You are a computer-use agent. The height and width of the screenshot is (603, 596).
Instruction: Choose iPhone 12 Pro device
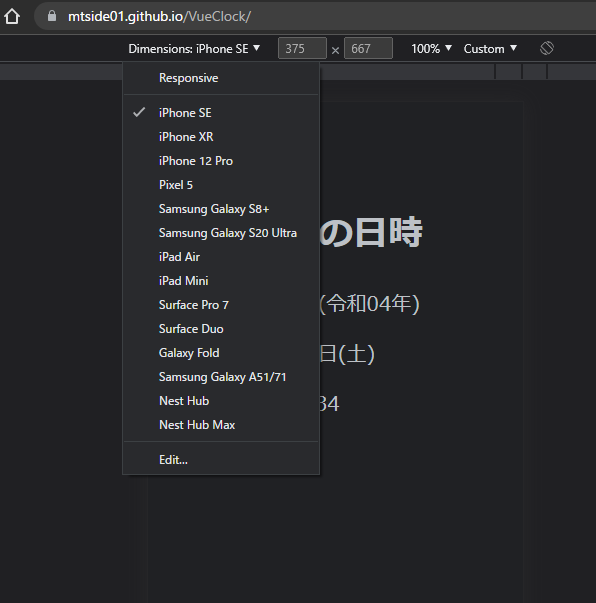(221, 161)
